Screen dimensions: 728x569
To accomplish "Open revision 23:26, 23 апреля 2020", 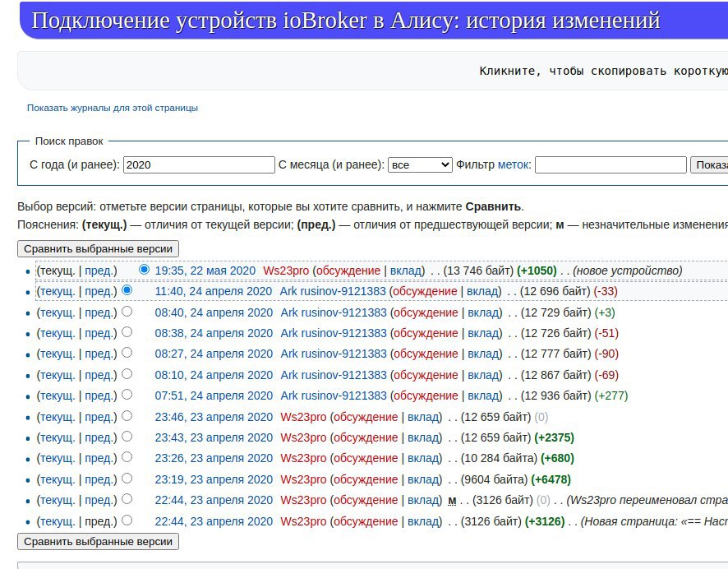I will pyautogui.click(x=214, y=458).
